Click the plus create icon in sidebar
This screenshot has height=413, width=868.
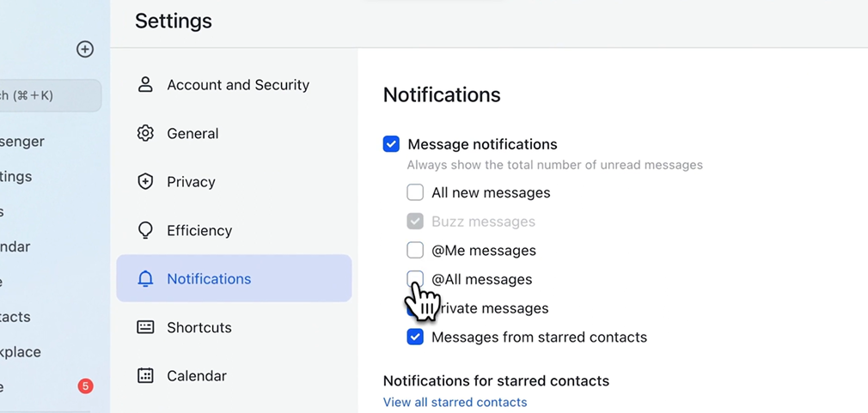(x=85, y=49)
